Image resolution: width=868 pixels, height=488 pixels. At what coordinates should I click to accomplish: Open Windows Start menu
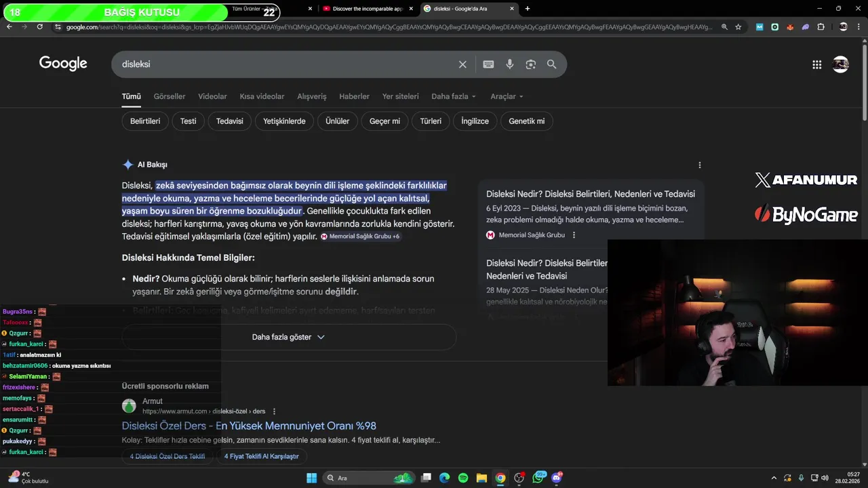pyautogui.click(x=311, y=478)
